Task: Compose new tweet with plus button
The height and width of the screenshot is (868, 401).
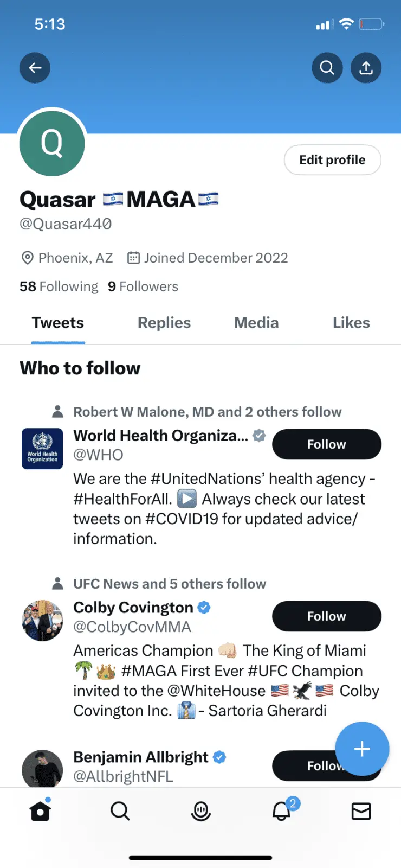Action: 361,749
